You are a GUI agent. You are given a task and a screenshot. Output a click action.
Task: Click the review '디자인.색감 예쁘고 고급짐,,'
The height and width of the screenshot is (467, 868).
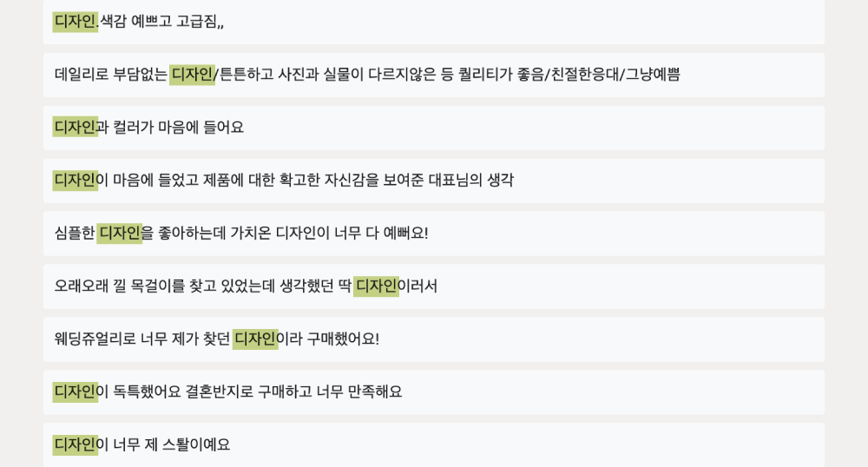[x=433, y=22]
